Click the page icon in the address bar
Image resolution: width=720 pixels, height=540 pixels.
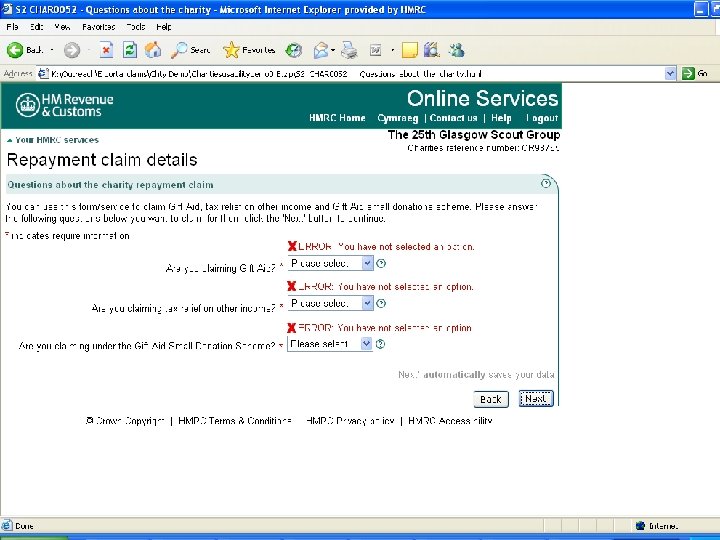point(43,73)
